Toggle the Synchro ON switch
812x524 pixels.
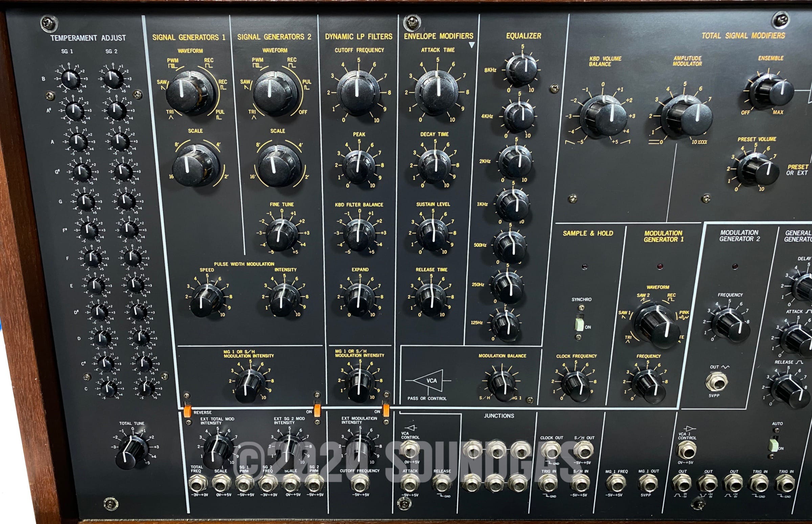[579, 325]
